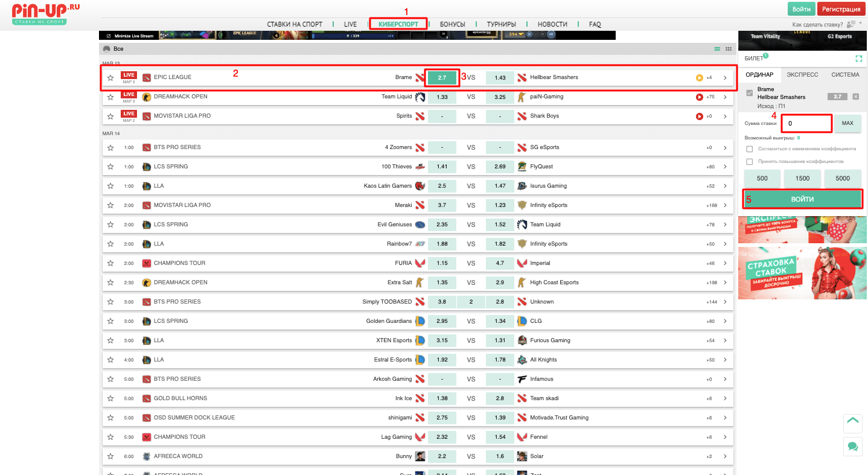Click the top-right Войти login button
The image size is (868, 475).
(802, 9)
